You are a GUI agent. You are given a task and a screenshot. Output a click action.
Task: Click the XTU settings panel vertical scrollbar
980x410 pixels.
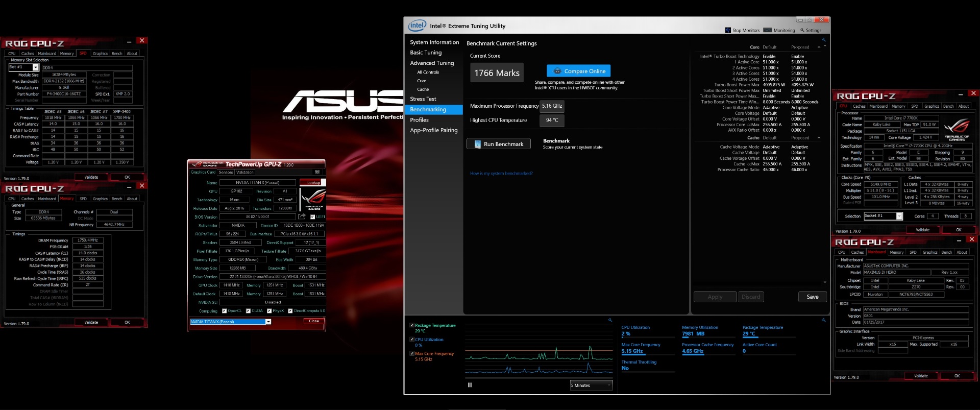(825, 163)
